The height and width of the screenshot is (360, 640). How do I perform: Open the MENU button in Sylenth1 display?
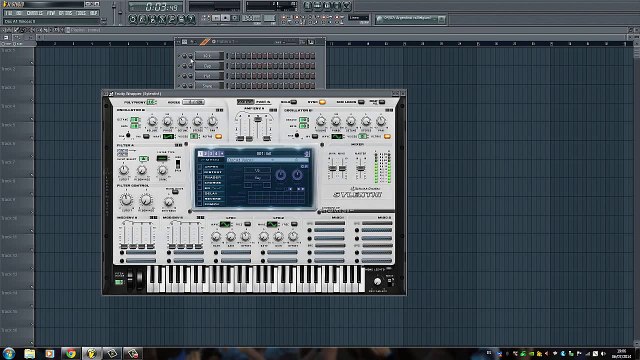point(212,160)
